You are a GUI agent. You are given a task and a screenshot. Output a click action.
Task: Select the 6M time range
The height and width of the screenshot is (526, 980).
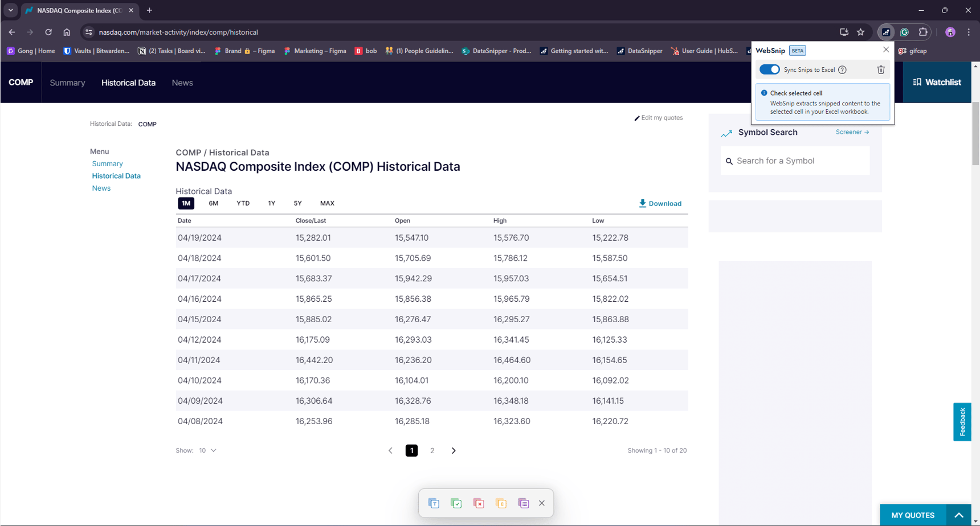(x=213, y=203)
